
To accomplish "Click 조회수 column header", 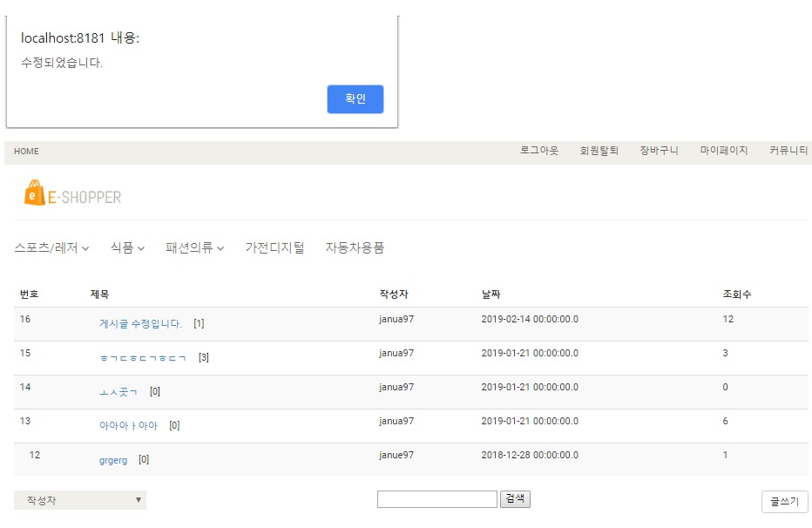I will pyautogui.click(x=737, y=294).
